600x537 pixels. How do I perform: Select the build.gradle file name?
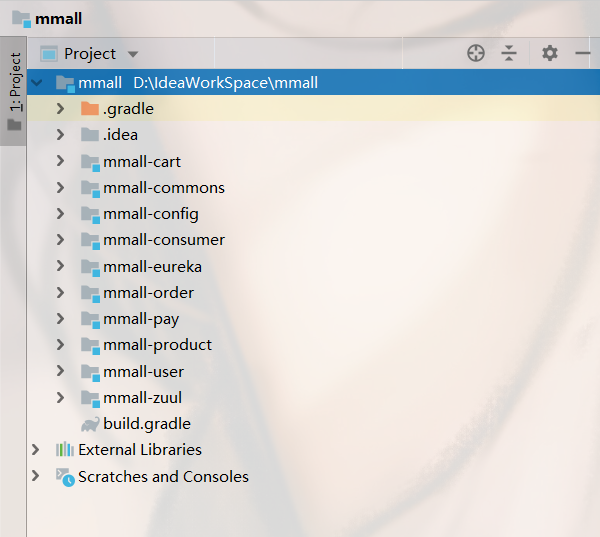[x=147, y=424]
